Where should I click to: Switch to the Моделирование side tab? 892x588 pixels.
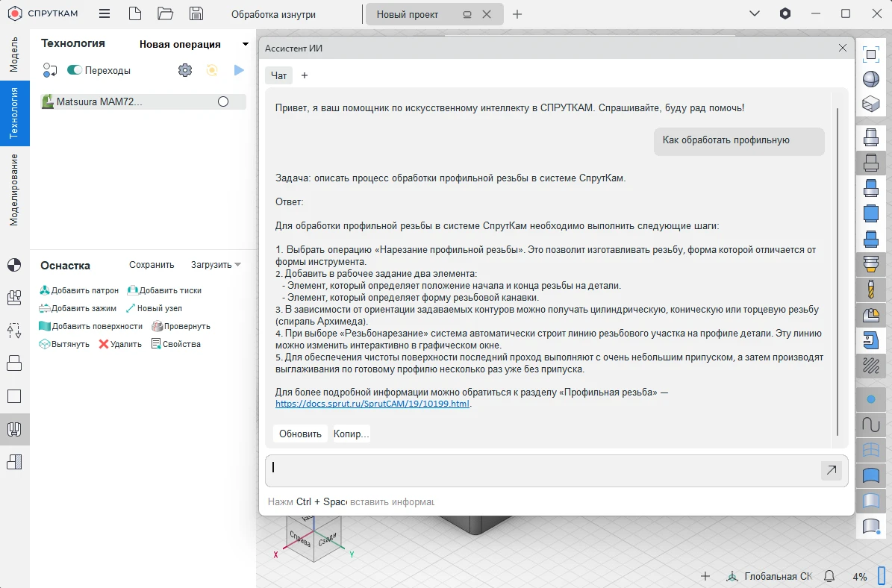[14, 190]
